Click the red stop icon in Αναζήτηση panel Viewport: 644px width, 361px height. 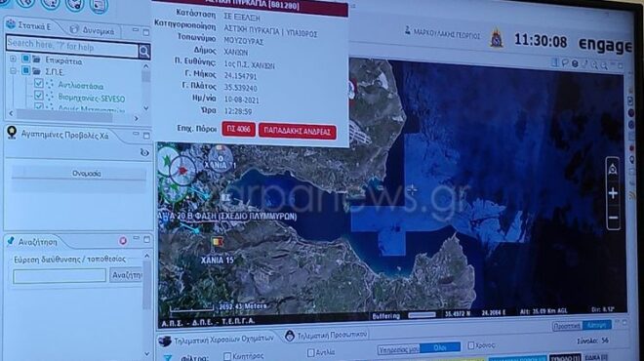pos(122,241)
